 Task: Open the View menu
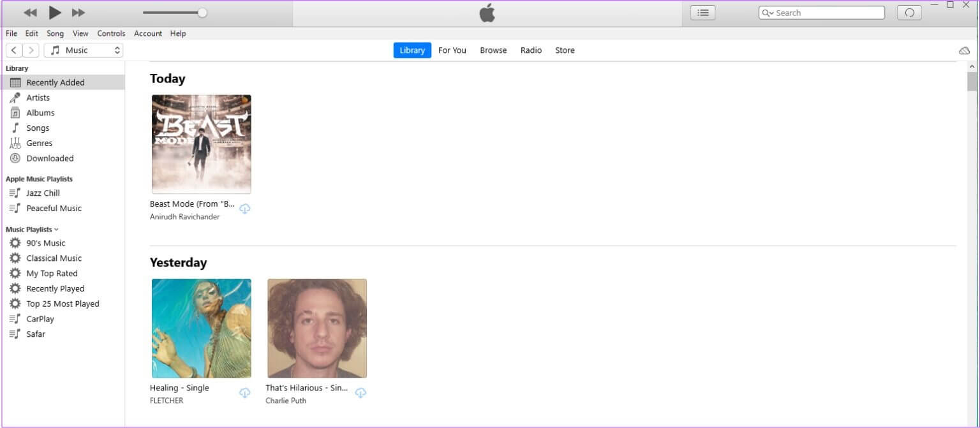[x=80, y=33]
